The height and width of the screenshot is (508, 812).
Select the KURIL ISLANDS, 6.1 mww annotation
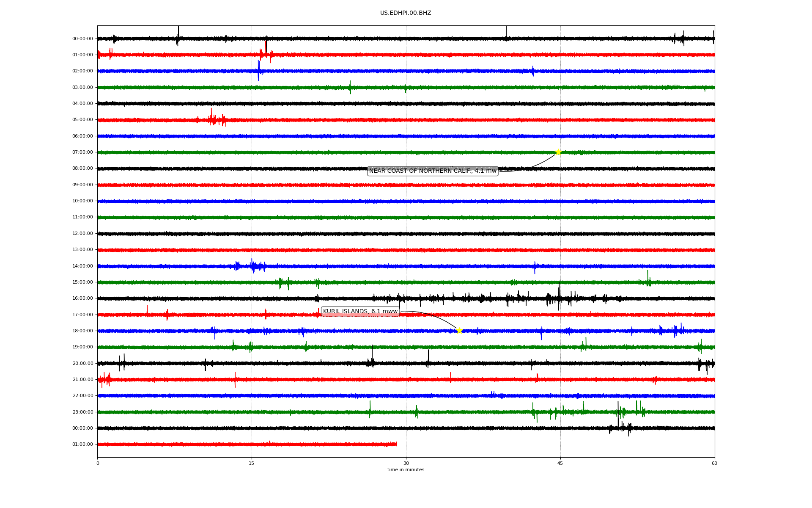tap(360, 312)
